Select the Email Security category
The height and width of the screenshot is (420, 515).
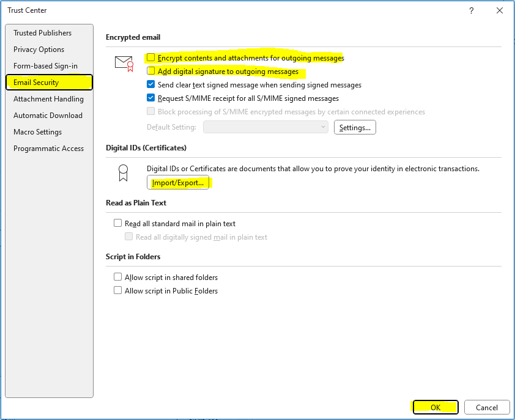tap(50, 83)
